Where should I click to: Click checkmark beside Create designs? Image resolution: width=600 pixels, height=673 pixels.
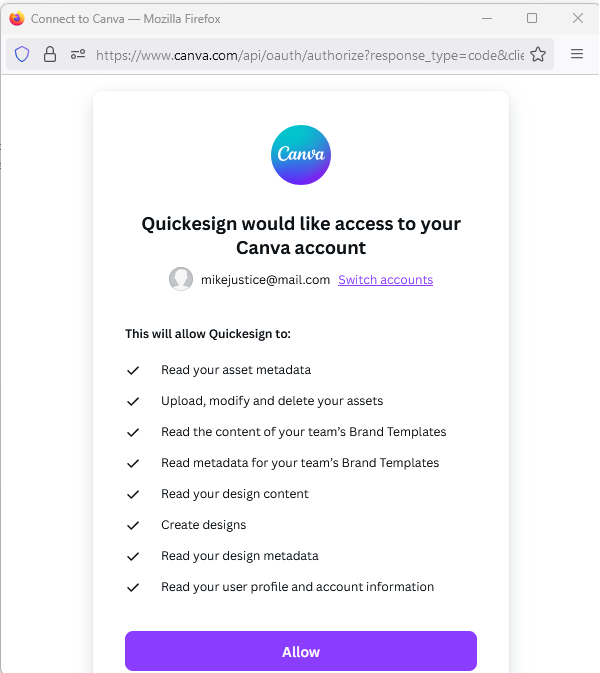coord(133,525)
